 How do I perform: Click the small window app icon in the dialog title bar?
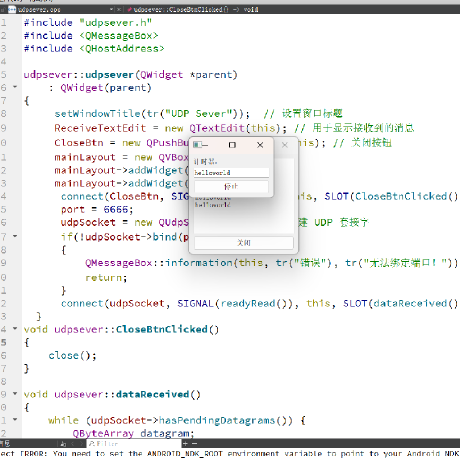(197, 145)
